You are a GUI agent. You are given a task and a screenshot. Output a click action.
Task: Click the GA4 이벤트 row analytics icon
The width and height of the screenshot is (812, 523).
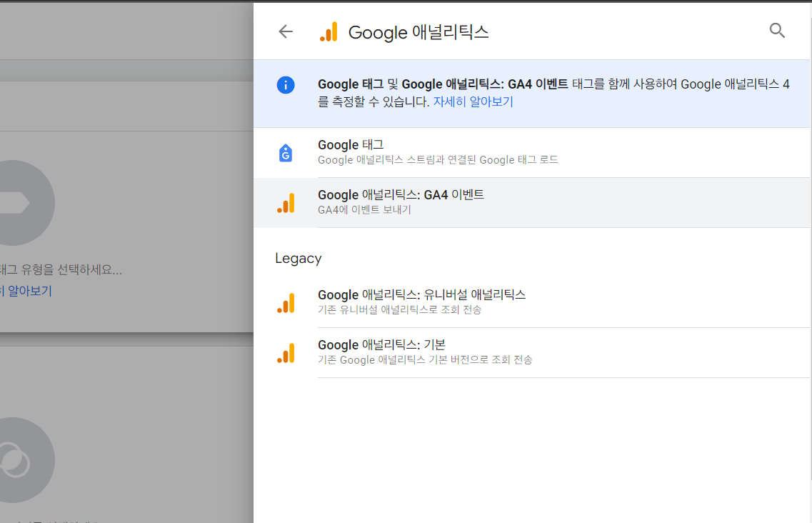point(286,203)
